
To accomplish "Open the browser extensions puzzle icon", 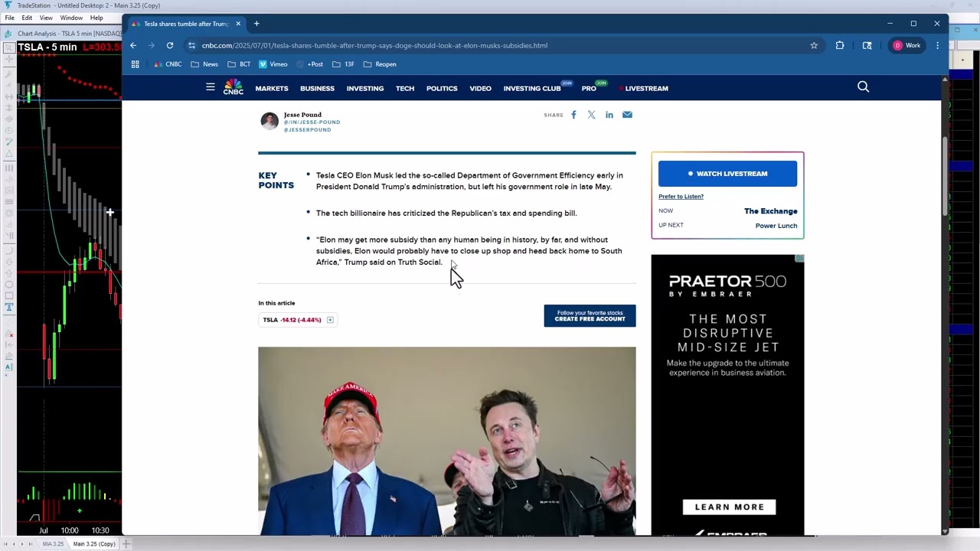I will coord(840,45).
